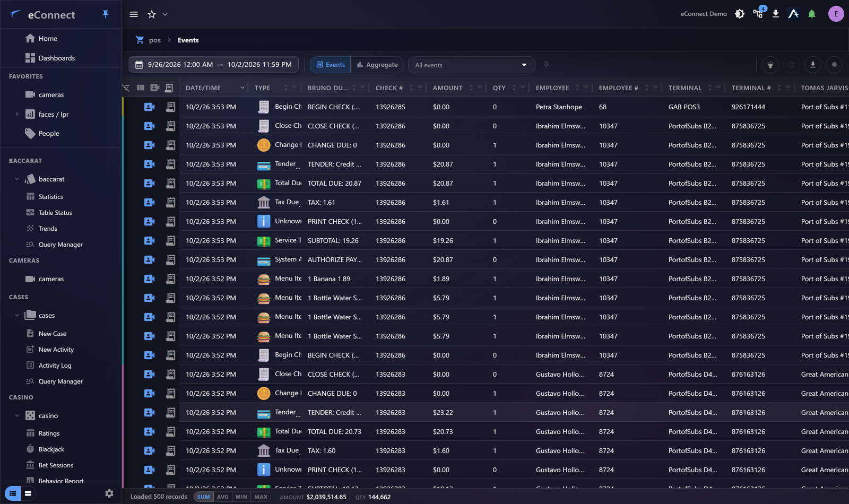
Task: Click the favorites star icon
Action: click(x=152, y=14)
